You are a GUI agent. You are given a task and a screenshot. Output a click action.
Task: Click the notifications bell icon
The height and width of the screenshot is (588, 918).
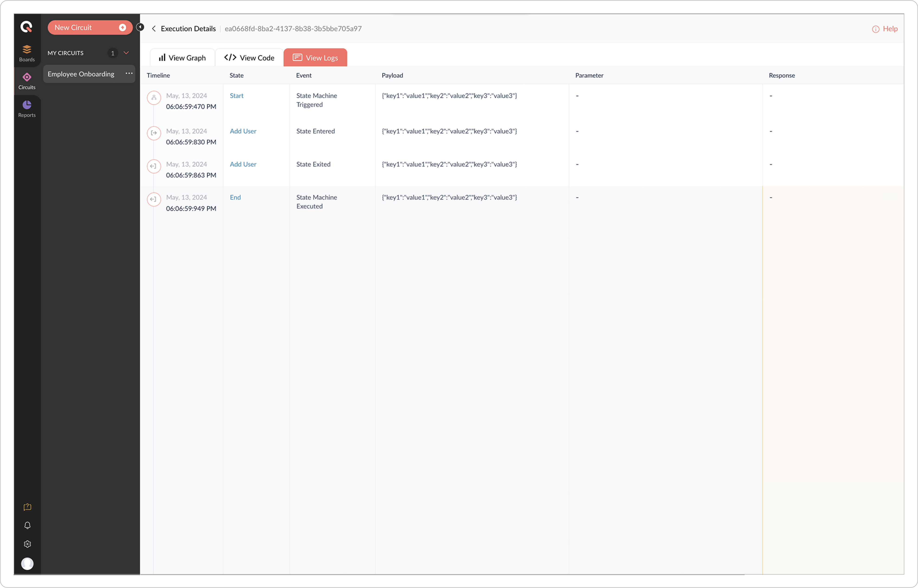(x=27, y=526)
